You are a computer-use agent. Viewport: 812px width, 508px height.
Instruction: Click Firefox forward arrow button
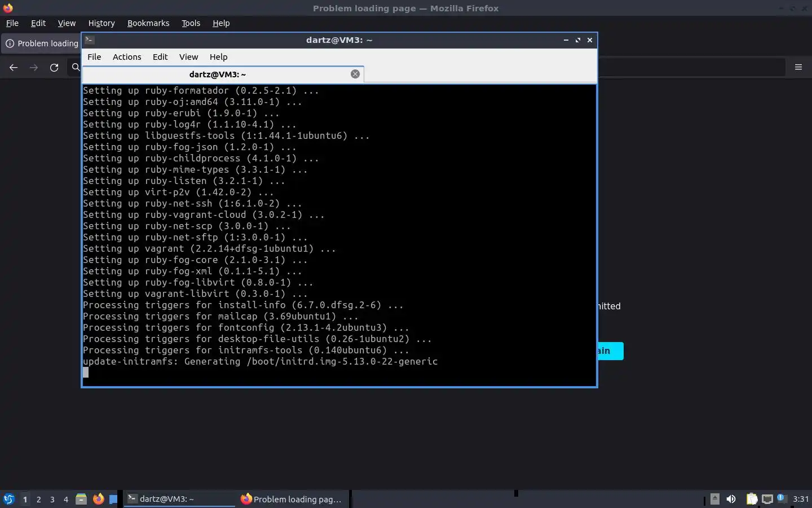tap(34, 67)
